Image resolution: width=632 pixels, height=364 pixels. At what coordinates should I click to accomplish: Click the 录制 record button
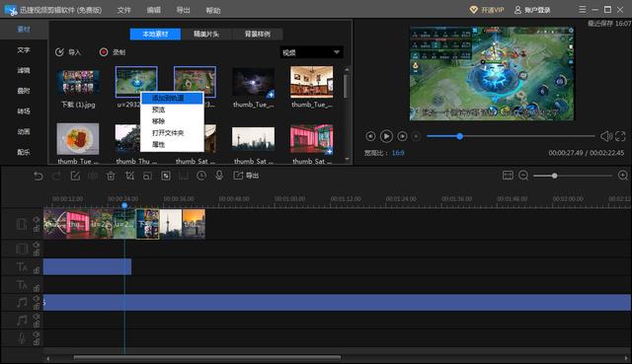(x=113, y=52)
